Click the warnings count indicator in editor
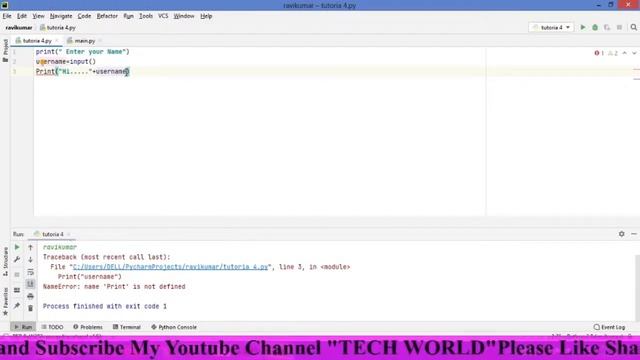This screenshot has height=360, width=640. [x=613, y=53]
